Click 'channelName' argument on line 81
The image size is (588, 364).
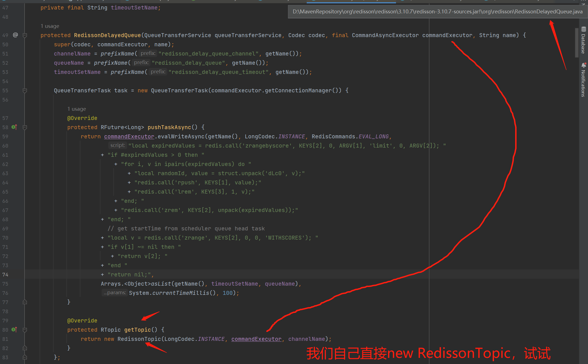pos(307,339)
